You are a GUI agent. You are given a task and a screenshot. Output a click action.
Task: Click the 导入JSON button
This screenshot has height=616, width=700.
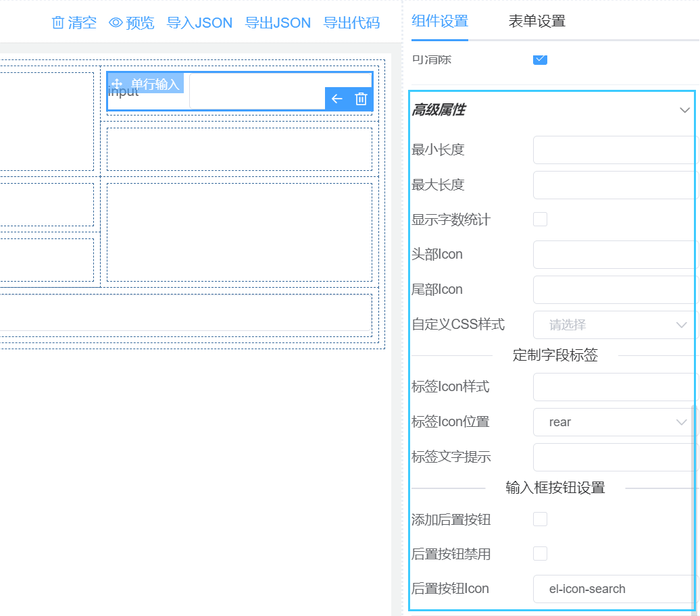[x=199, y=23]
